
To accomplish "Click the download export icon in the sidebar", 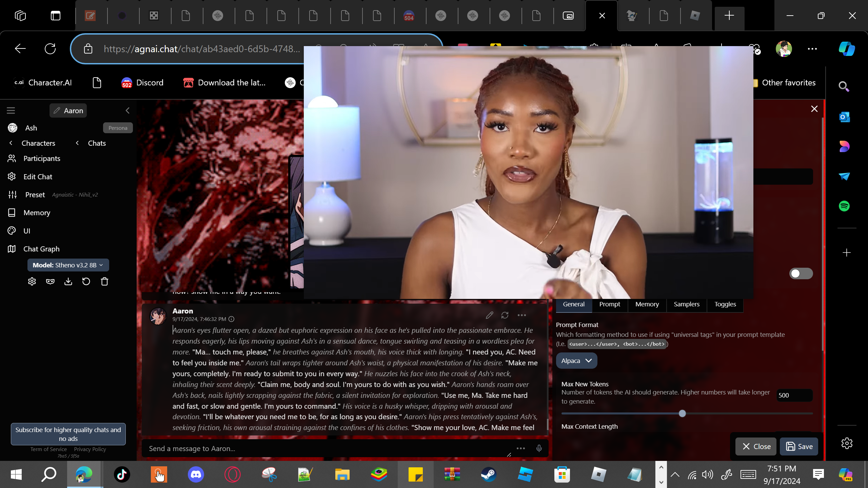I will tap(68, 282).
